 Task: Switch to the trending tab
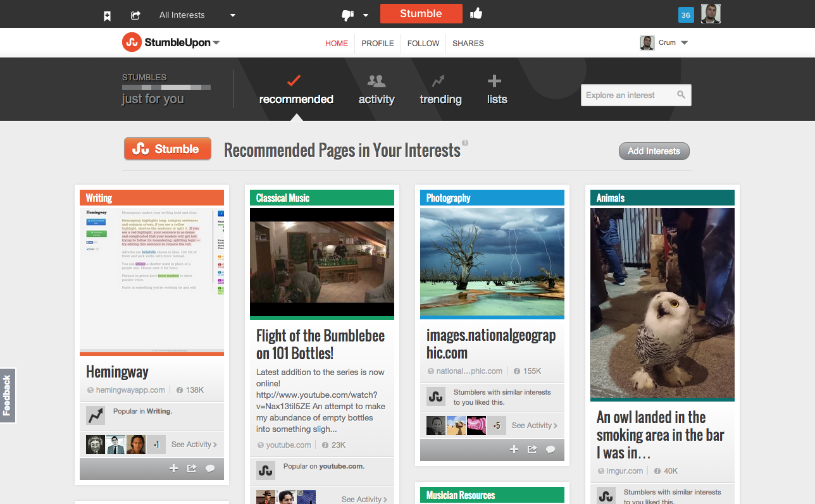(440, 90)
